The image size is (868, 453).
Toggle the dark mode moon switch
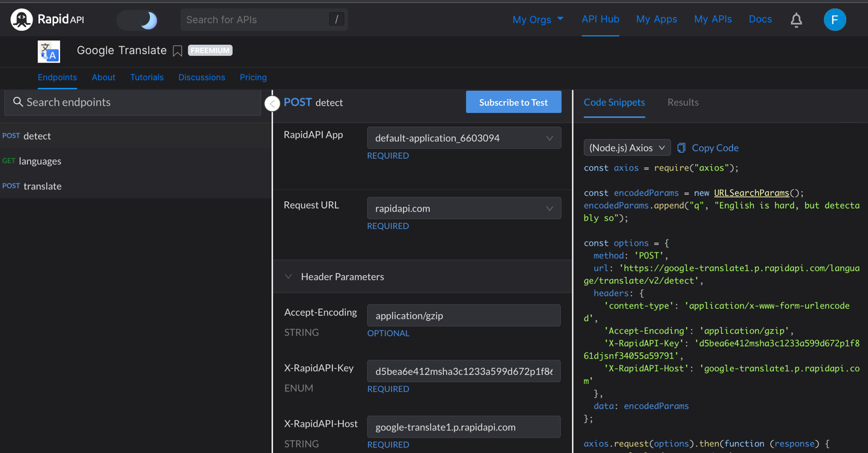click(138, 20)
